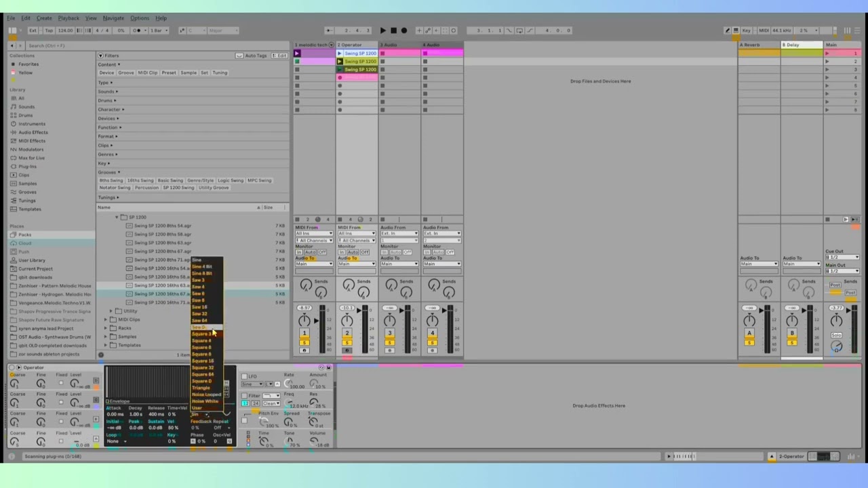Image resolution: width=868 pixels, height=488 pixels.
Task: Open User Library under Places
Action: point(32,260)
